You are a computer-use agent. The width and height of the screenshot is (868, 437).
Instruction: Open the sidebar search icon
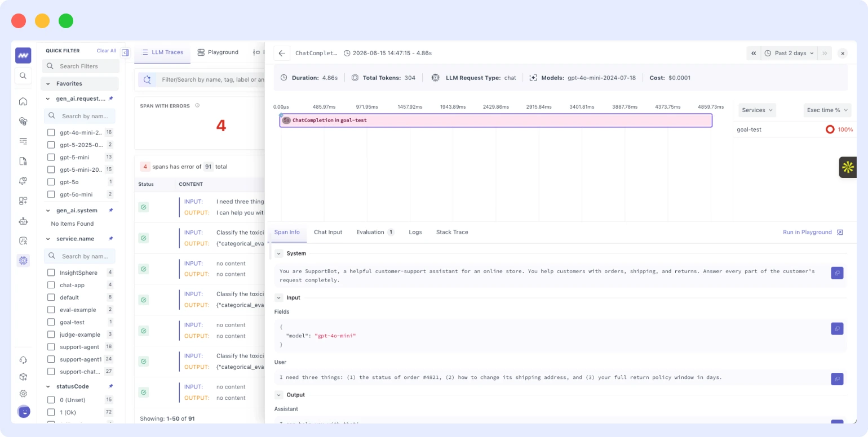[23, 75]
